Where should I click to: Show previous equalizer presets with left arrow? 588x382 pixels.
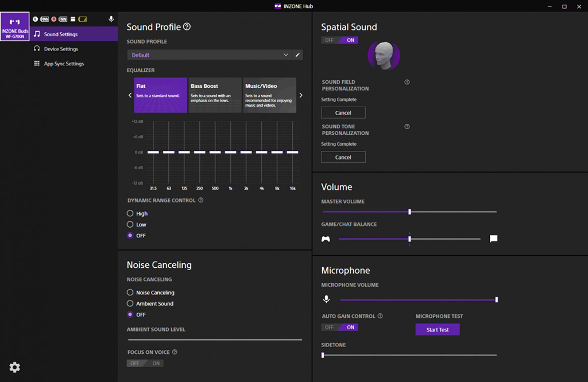130,95
